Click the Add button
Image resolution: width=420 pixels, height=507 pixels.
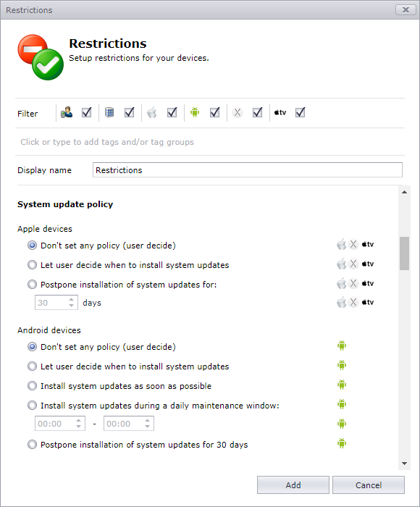(293, 485)
